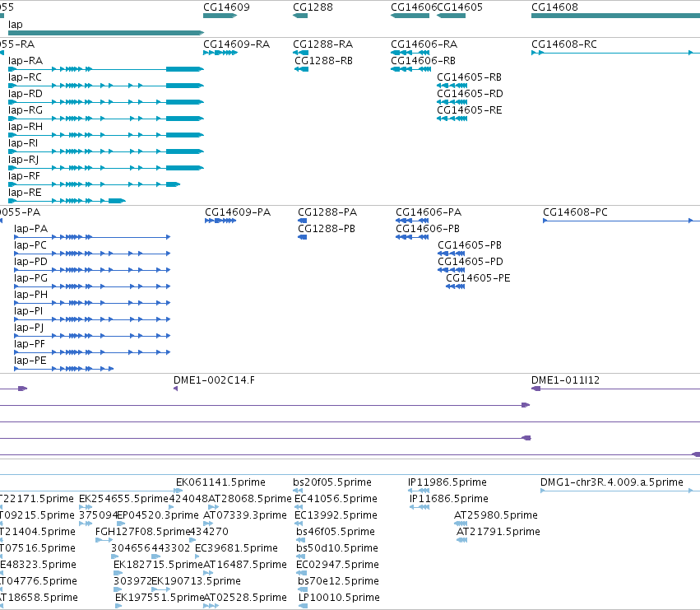The height and width of the screenshot is (610, 700).
Task: Click the IP11686.5prime EST label
Action: pos(449,499)
